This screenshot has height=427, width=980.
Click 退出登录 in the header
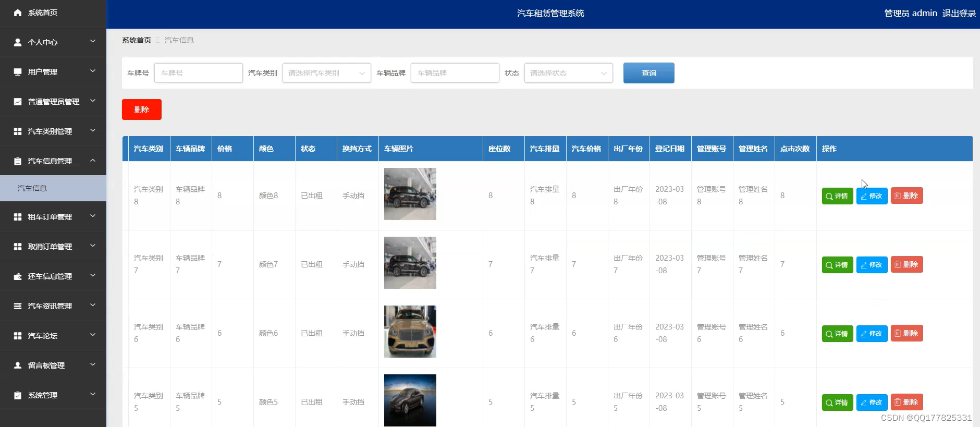tap(959, 14)
